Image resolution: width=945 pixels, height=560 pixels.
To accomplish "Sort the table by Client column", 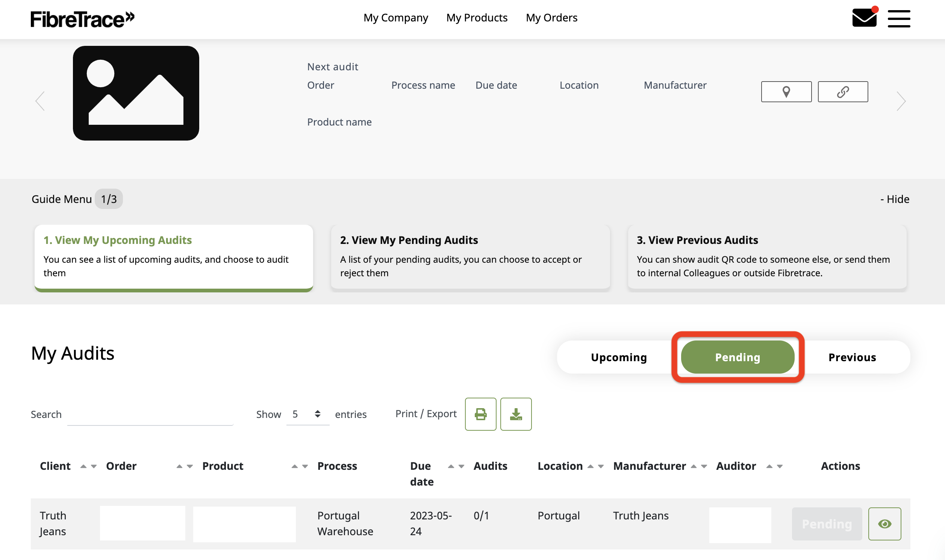I will 88,466.
